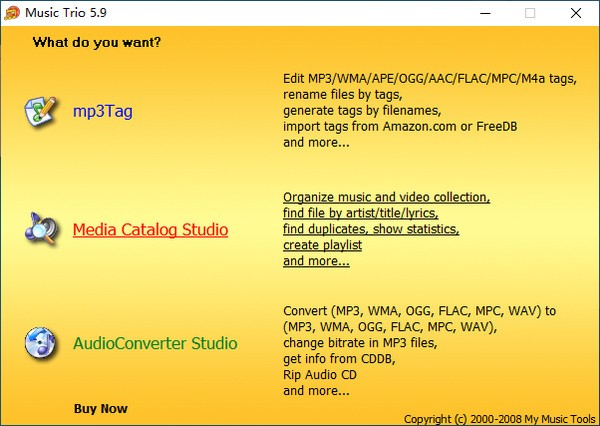Screen dimensions: 600x426
Task: Click the AudioConverter Studio disc icon
Action: click(40, 343)
